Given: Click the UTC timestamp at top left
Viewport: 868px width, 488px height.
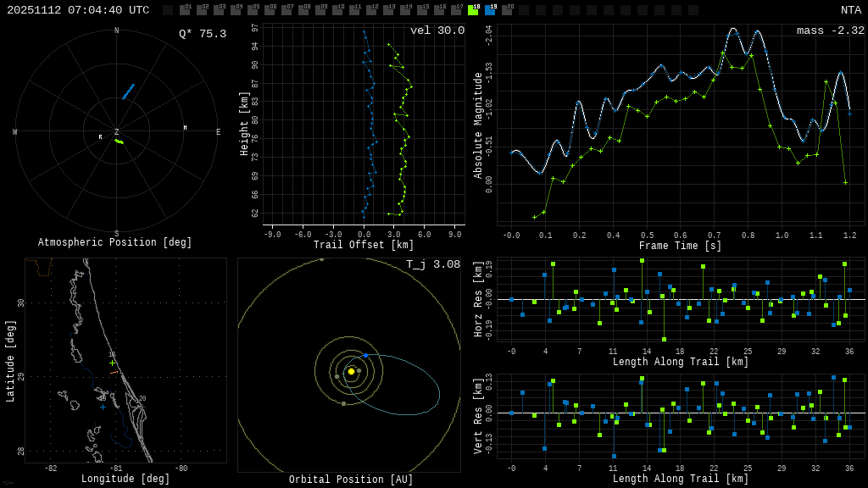Looking at the screenshot, I should pos(78,10).
